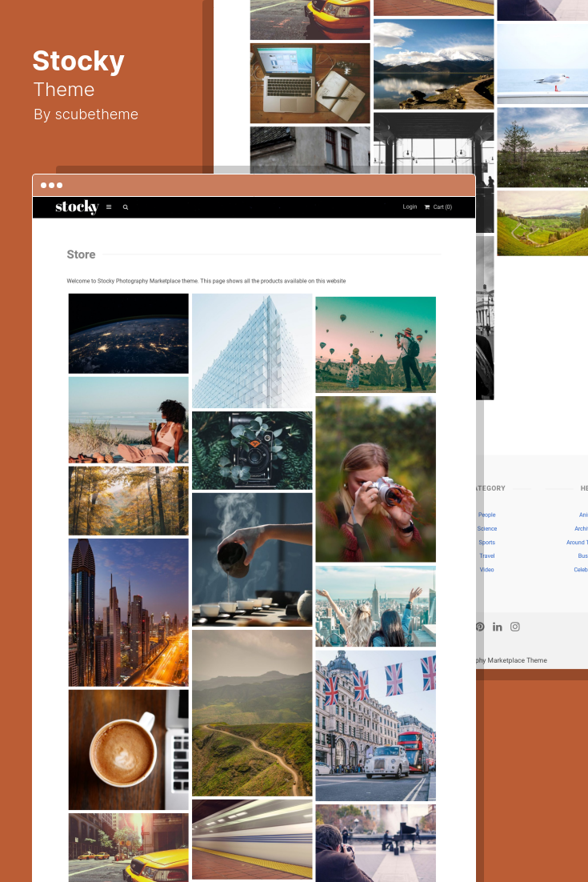Open the laptop and notebook photo in background page

(x=310, y=83)
